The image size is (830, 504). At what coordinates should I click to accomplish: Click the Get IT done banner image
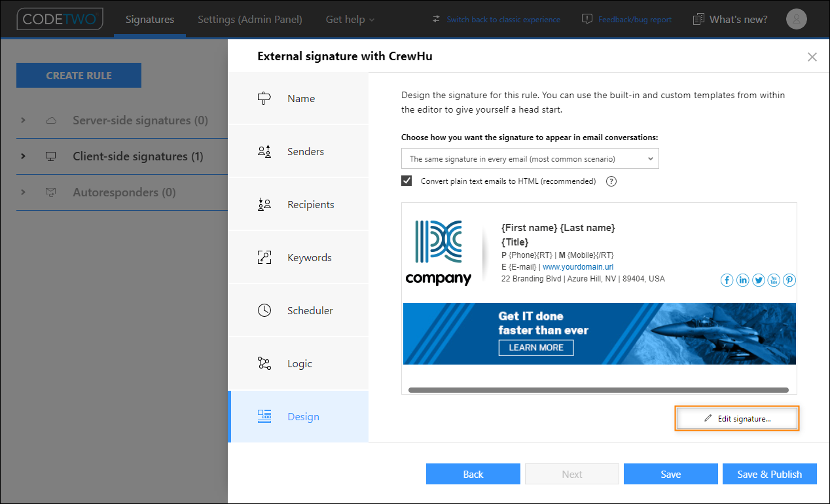600,334
